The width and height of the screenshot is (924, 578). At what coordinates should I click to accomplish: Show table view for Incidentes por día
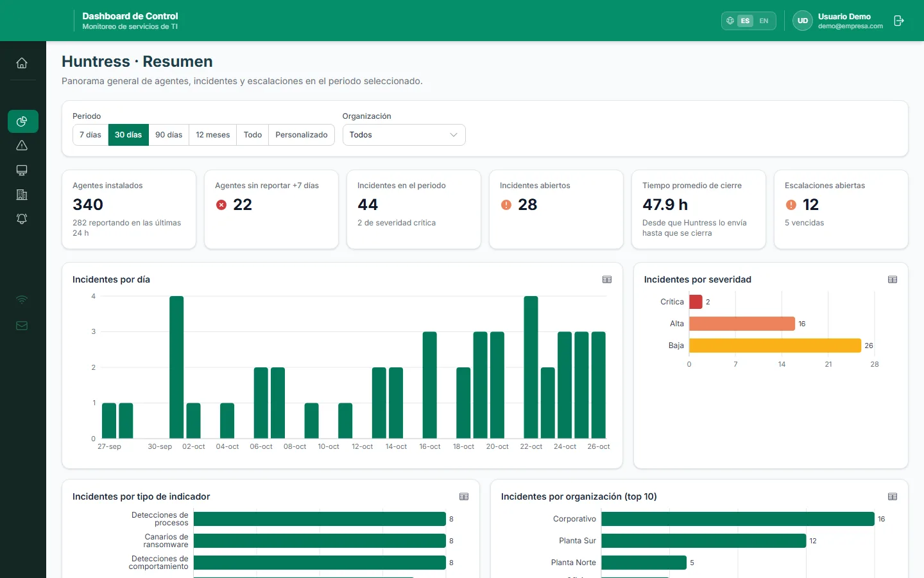pyautogui.click(x=607, y=279)
